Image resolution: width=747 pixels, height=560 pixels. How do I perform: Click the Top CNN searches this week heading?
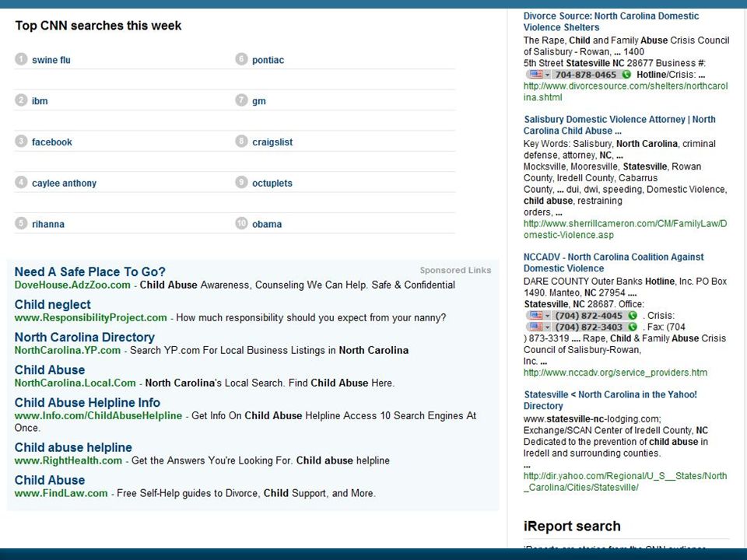point(98,25)
